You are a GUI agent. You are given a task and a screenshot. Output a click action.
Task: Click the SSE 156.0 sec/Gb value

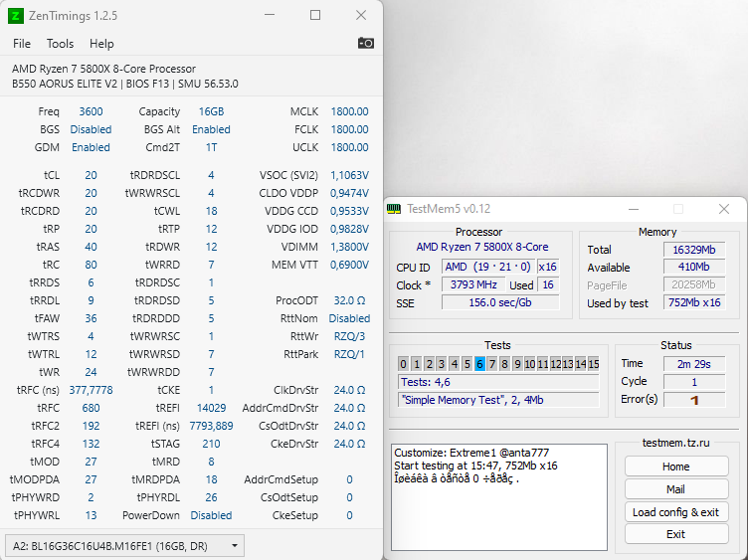[x=500, y=302]
